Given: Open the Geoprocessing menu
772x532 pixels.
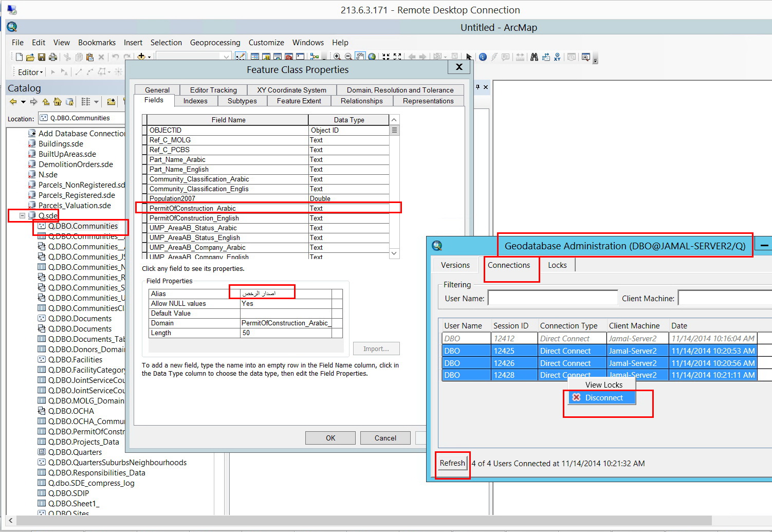Looking at the screenshot, I should [x=215, y=43].
